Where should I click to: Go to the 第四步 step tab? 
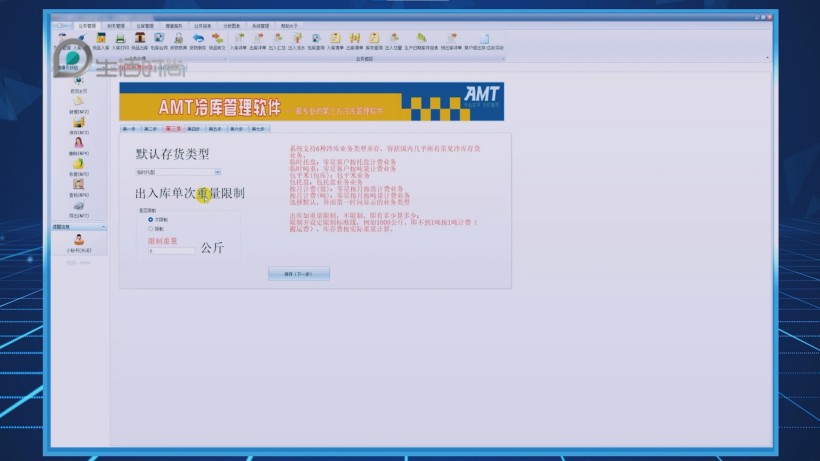(x=193, y=129)
